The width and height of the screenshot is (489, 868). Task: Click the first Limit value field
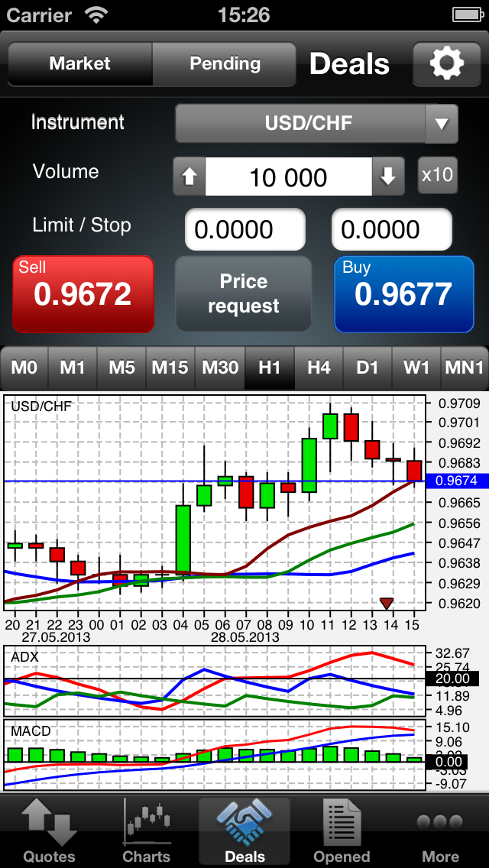[244, 229]
